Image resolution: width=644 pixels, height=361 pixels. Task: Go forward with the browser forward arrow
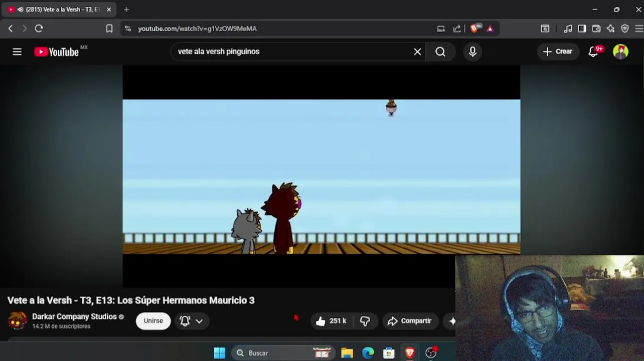click(24, 29)
